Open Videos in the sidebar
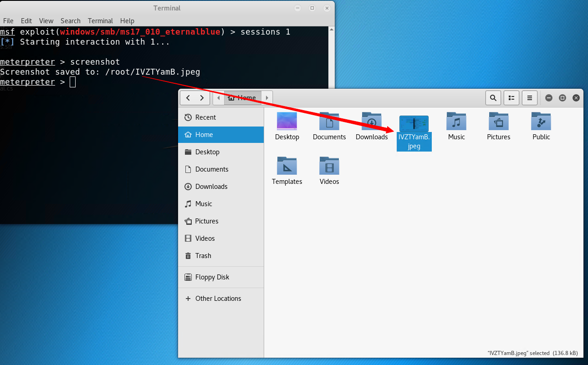Screen dimensions: 588x365 click(x=221, y=238)
